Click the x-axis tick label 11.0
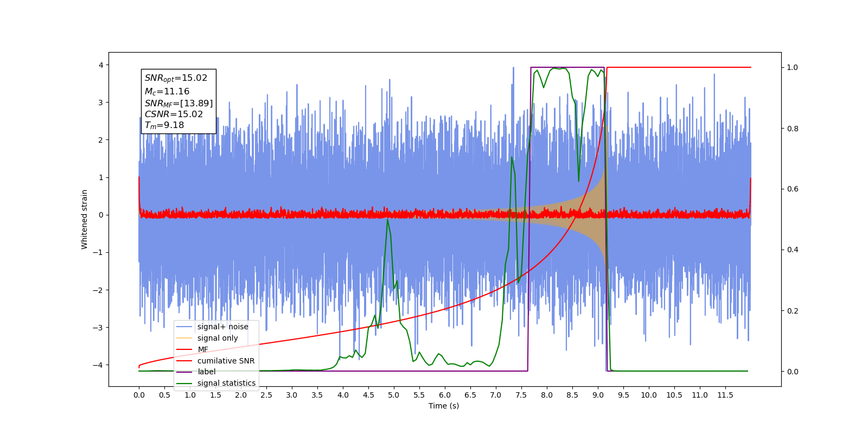This screenshot has width=868, height=434. pos(700,395)
